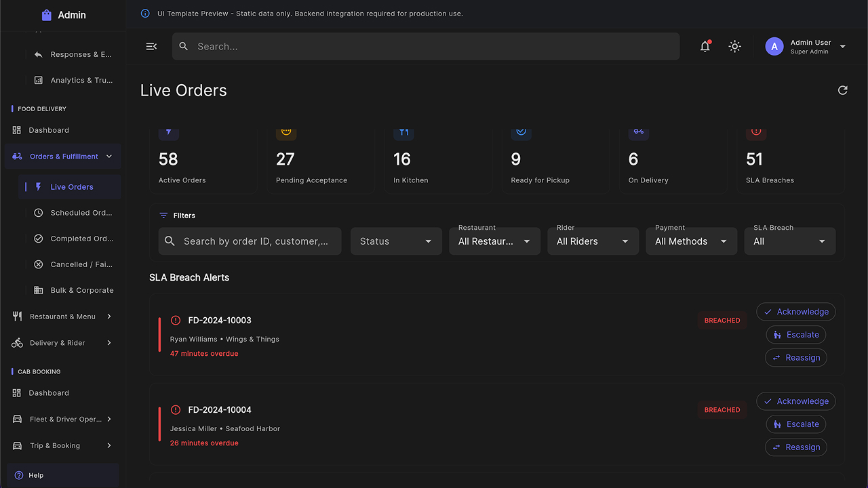This screenshot has height=488, width=868.
Task: Open Cancelled / Fai... sidebar item
Action: (x=71, y=264)
